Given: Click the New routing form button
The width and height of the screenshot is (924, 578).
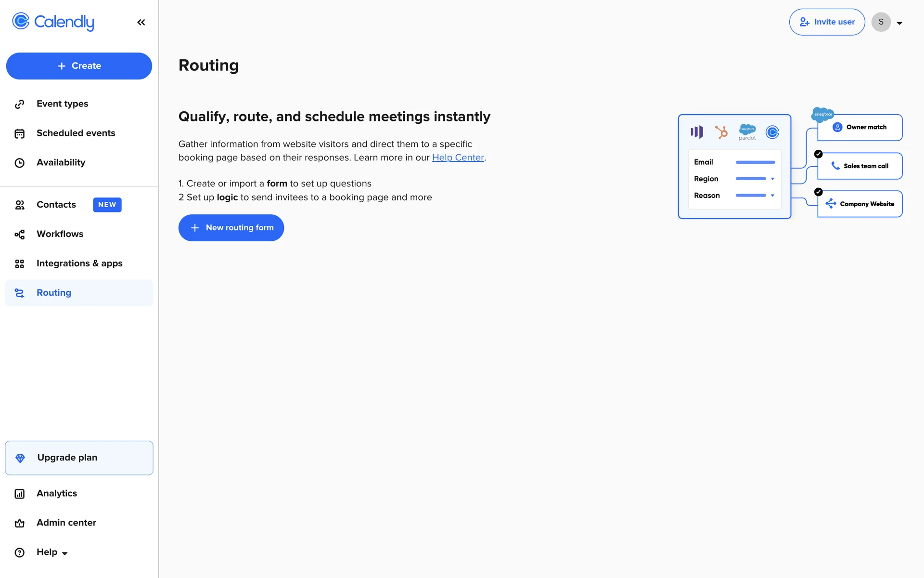Looking at the screenshot, I should [231, 228].
